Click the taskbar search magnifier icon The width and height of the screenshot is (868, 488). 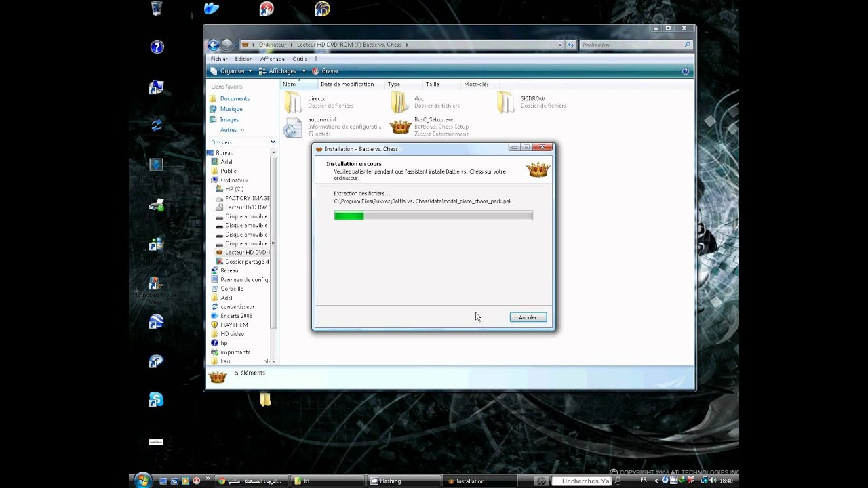(x=617, y=481)
